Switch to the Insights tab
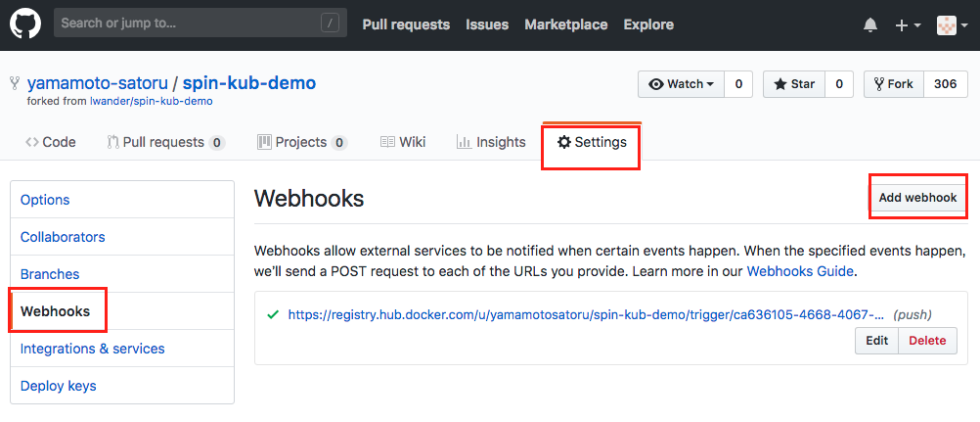The image size is (980, 422). pos(491,142)
